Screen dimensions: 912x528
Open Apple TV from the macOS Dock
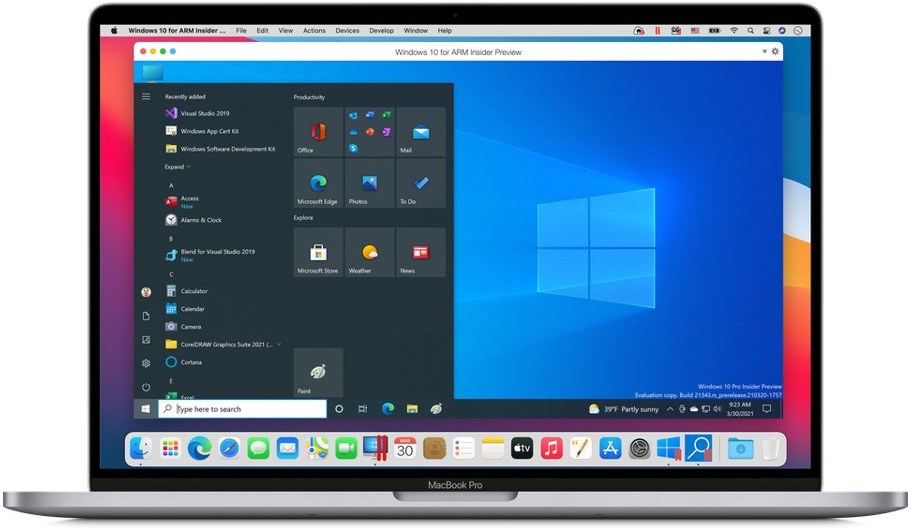point(522,449)
